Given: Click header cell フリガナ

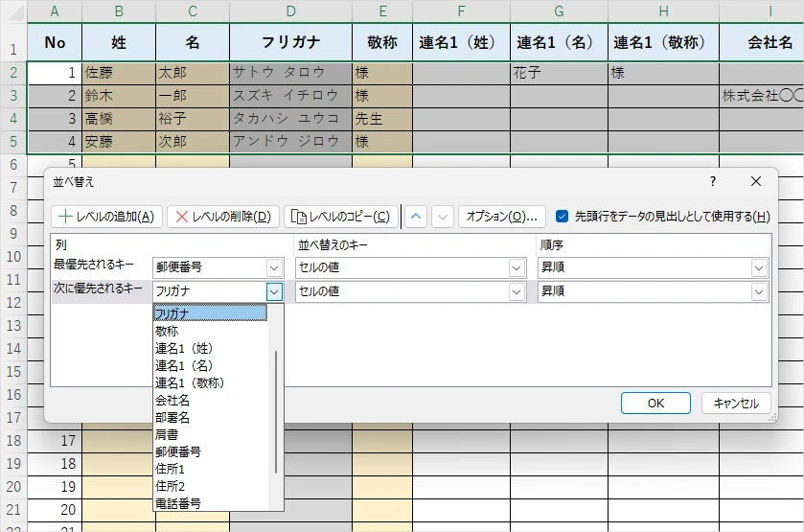Looking at the screenshot, I should click(x=290, y=42).
